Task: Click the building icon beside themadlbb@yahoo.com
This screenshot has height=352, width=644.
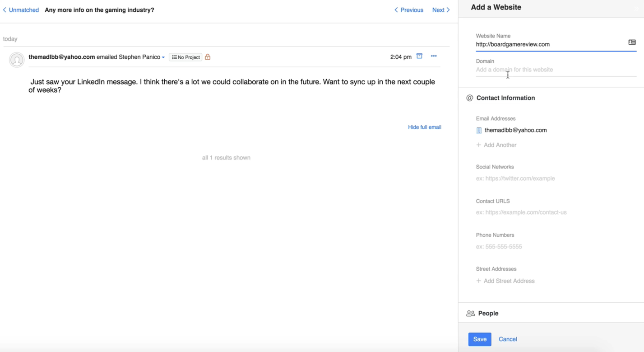Action: tap(479, 131)
